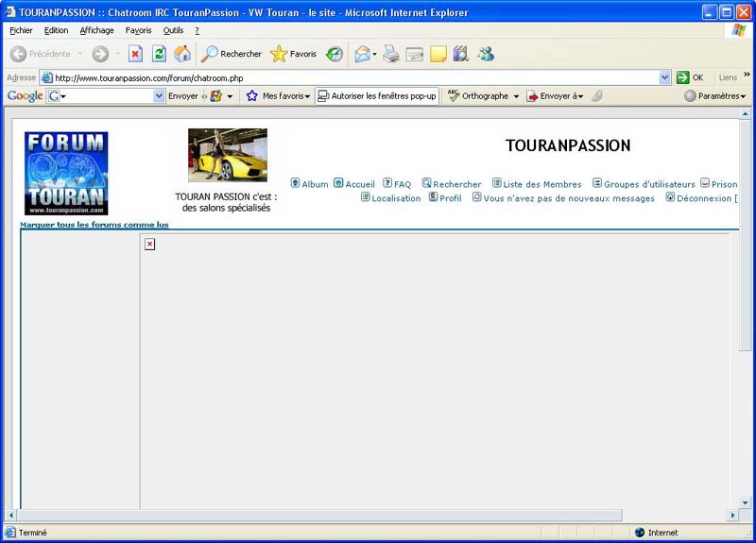
Task: Click the page icon in address bar
Action: click(46, 77)
